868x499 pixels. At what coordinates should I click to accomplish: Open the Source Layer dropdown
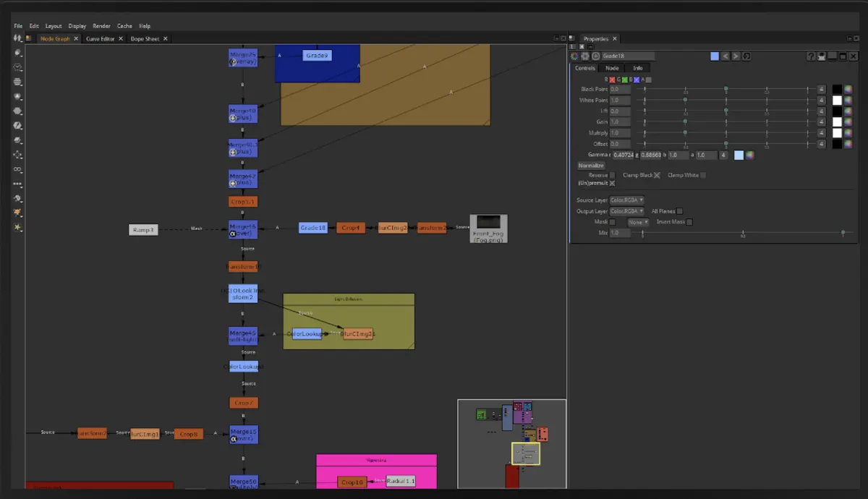tap(627, 200)
